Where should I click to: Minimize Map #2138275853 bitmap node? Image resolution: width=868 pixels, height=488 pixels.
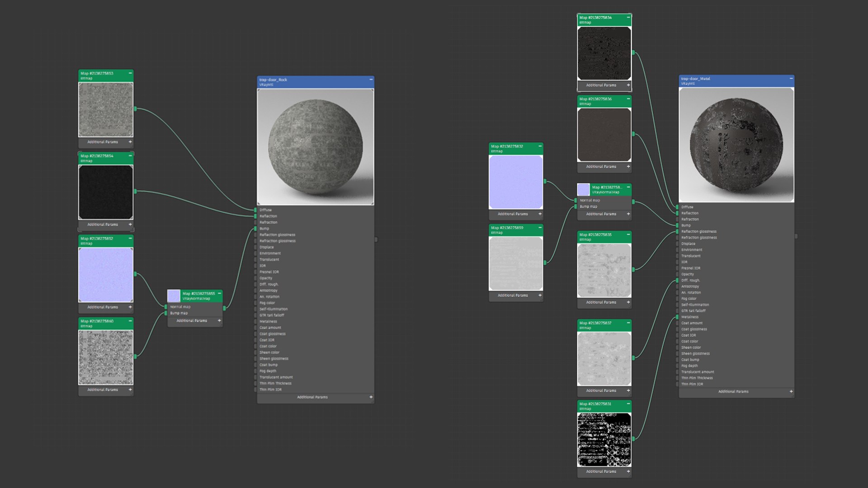[130, 73]
